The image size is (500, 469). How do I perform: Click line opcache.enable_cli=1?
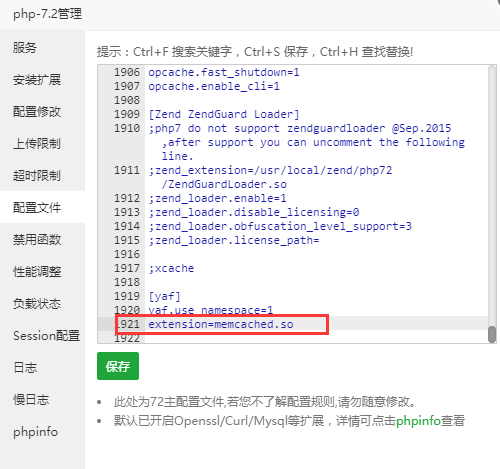214,86
